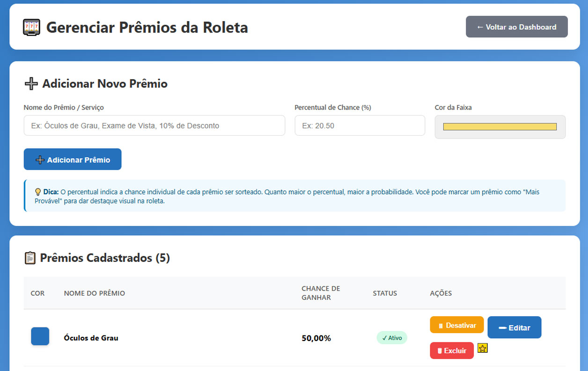Click the Voltar ao Dashboard button
The width and height of the screenshot is (588, 371).
click(x=516, y=27)
